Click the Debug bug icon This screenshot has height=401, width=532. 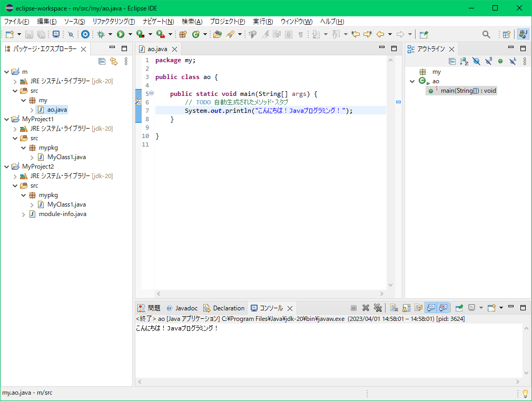[x=101, y=34]
